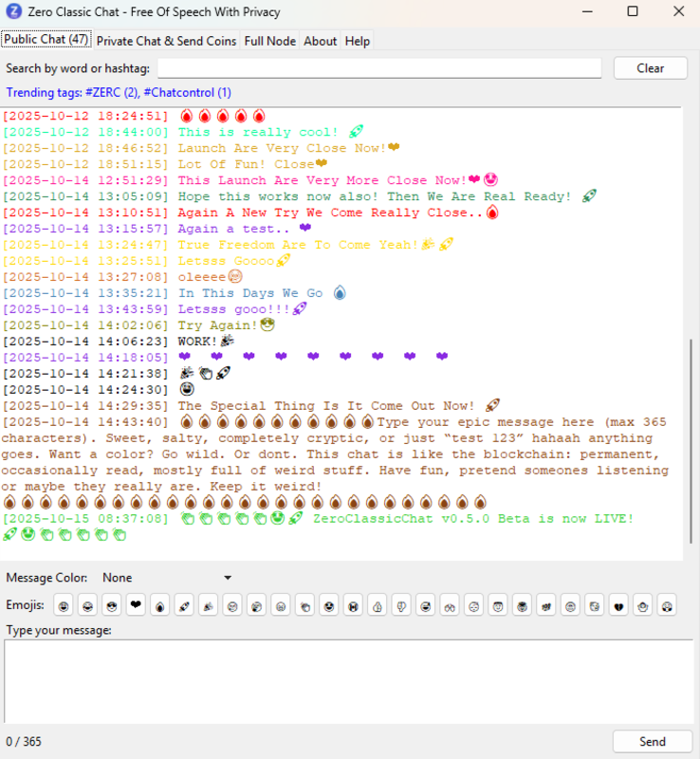700x759 pixels.
Task: Insert the pair of eyes emoji
Action: [x=451, y=605]
